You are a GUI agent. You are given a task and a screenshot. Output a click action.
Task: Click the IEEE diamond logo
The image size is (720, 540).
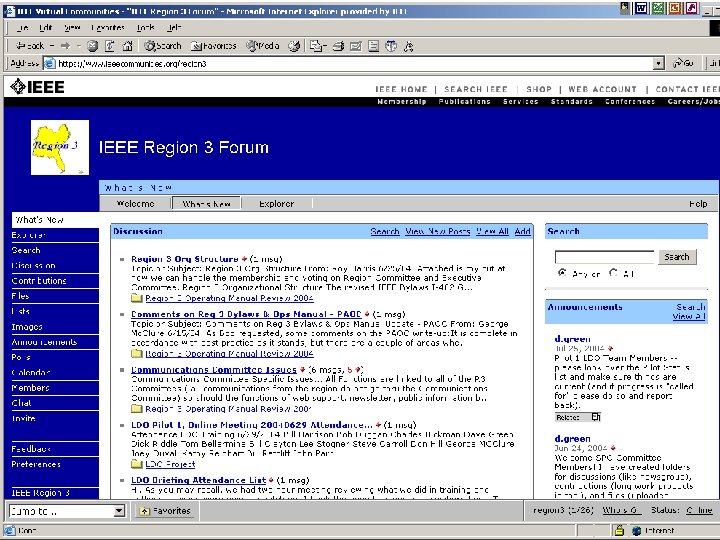tap(17, 86)
